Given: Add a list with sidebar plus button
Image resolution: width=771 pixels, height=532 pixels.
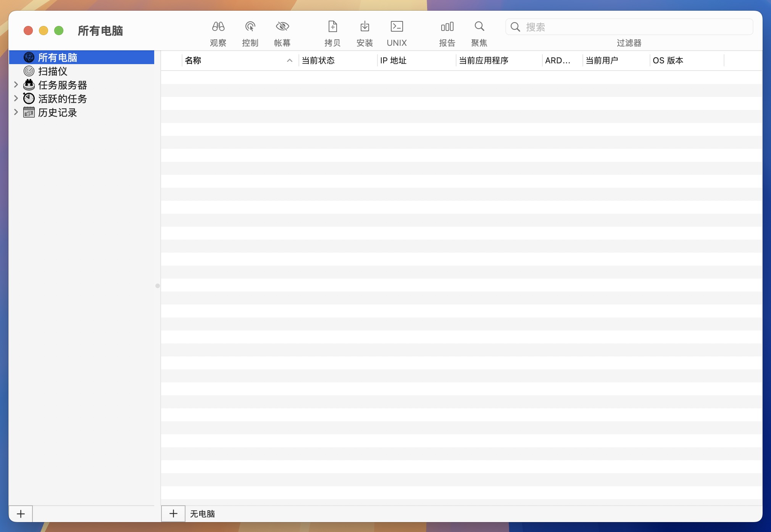Looking at the screenshot, I should click(21, 514).
